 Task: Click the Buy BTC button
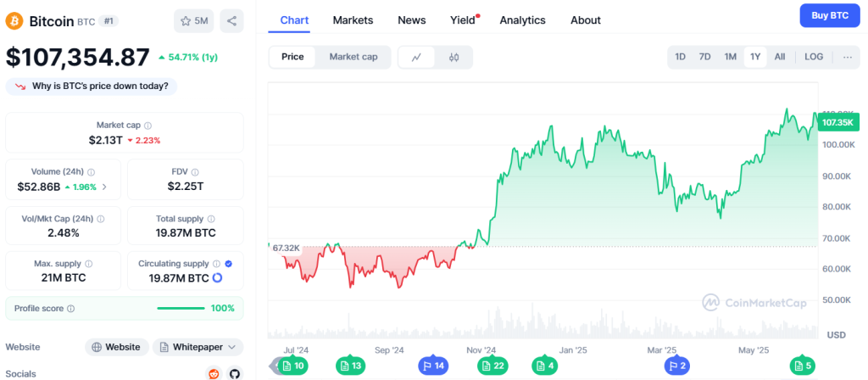coord(830,15)
